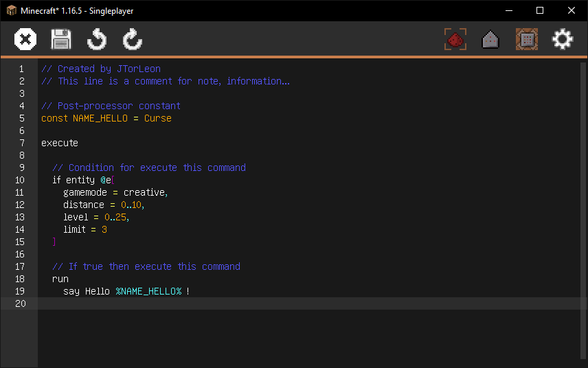
Task: Click line number 10 in the gutter
Action: pyautogui.click(x=19, y=180)
